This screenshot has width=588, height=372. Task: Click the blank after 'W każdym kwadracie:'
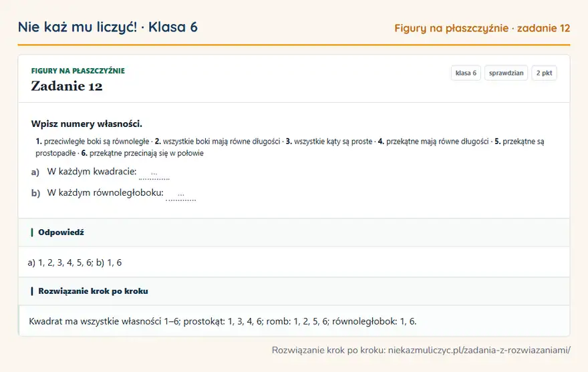point(154,173)
